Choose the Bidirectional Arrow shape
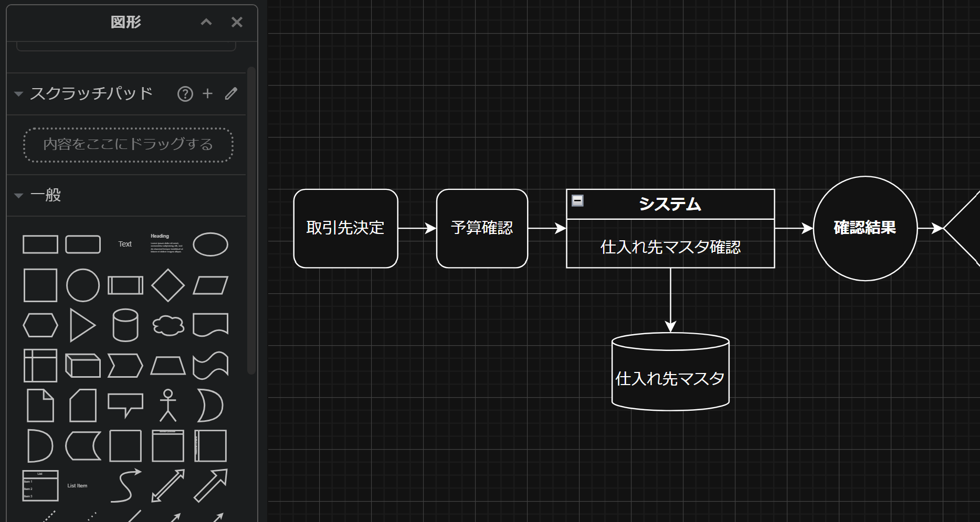Viewport: 980px width, 522px height. [x=168, y=486]
